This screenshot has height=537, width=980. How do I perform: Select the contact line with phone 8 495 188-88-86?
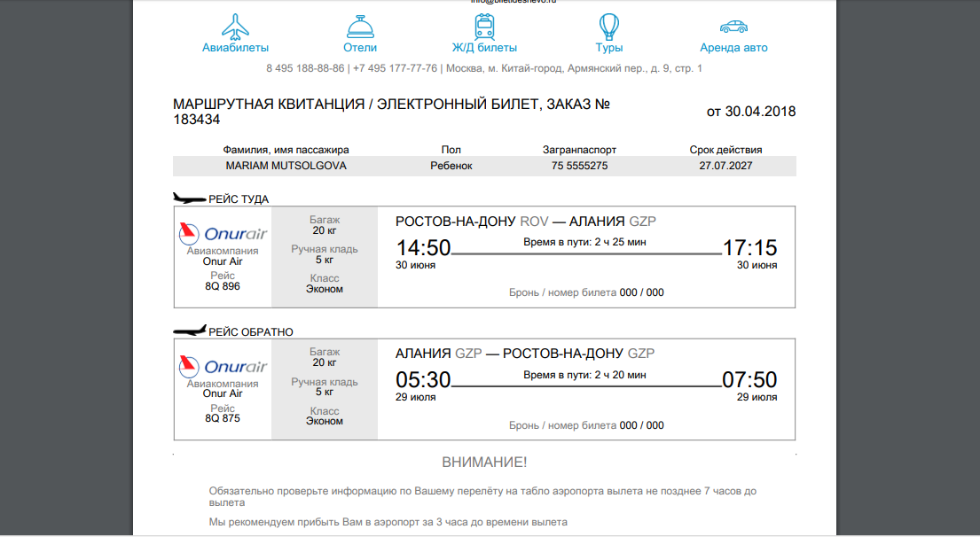[x=484, y=68]
